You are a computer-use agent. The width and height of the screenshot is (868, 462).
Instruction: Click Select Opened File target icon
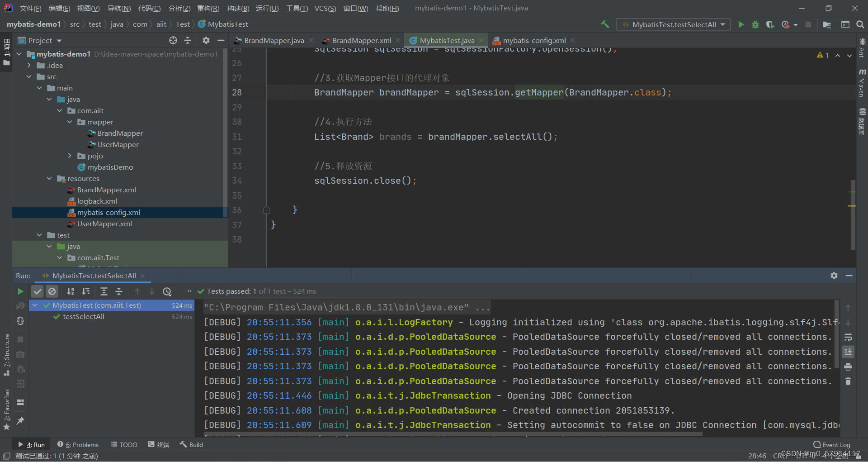pos(173,40)
